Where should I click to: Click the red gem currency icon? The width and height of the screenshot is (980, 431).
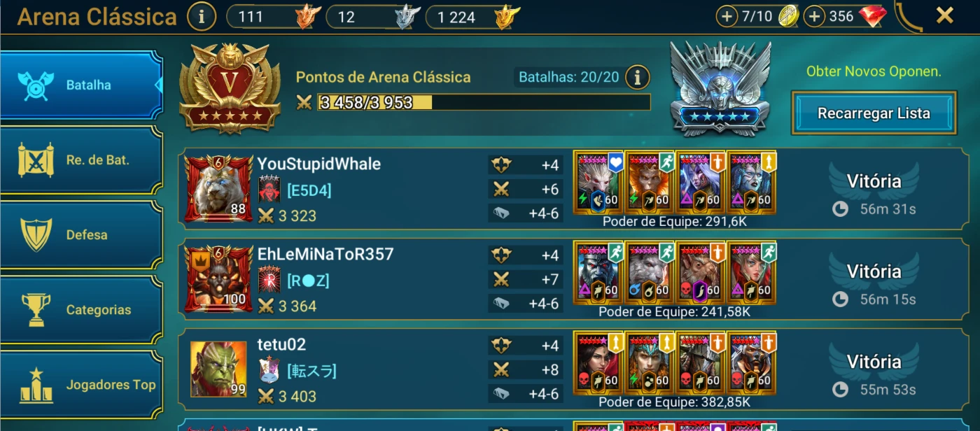pyautogui.click(x=873, y=16)
